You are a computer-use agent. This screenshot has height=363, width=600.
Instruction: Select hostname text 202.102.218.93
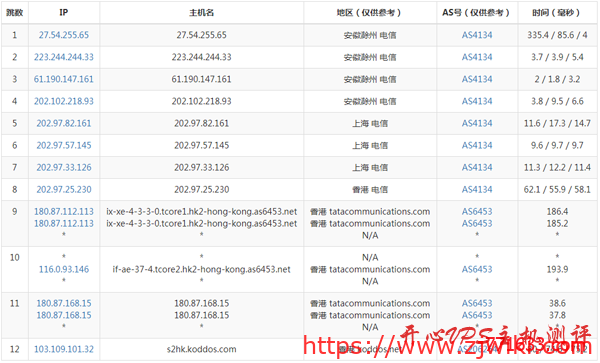point(201,101)
